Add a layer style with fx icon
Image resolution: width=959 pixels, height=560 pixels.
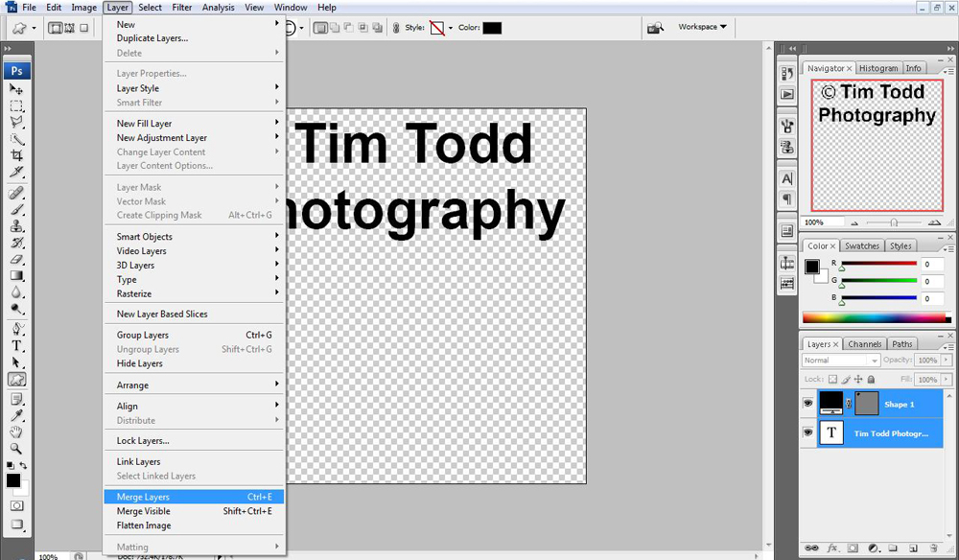tap(831, 548)
